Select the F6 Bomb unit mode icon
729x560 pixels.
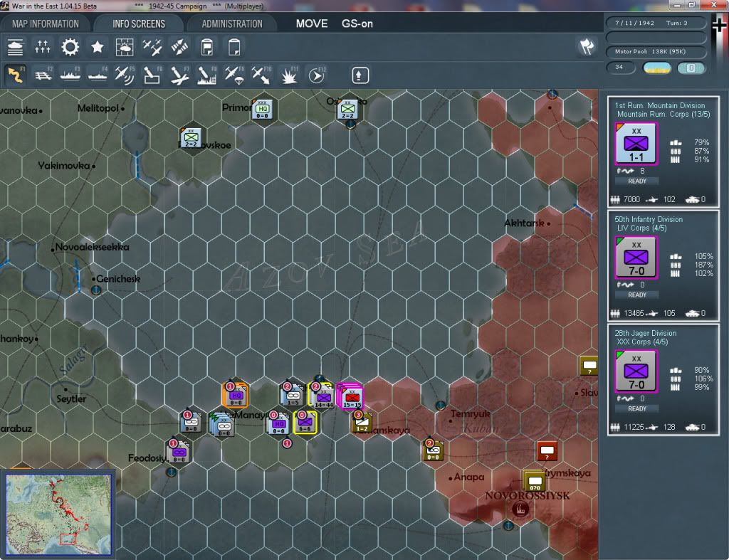tap(152, 75)
